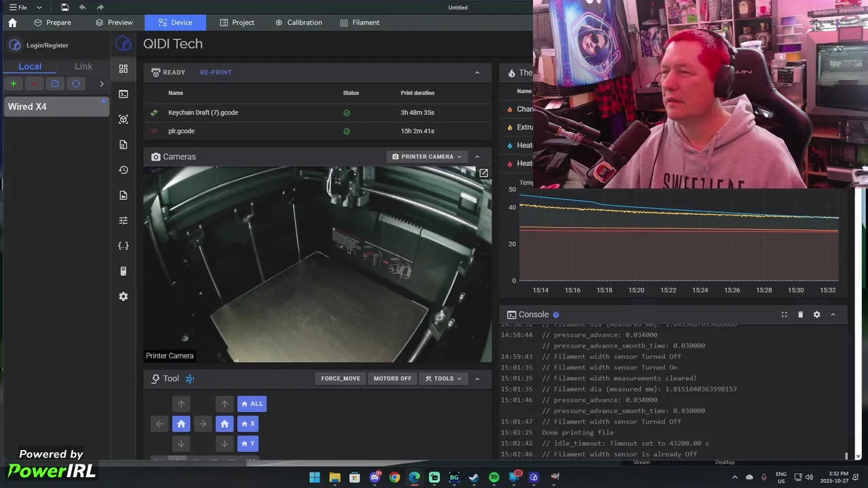Move the toolhead left on the X axis
The height and width of the screenshot is (488, 868).
(x=159, y=424)
